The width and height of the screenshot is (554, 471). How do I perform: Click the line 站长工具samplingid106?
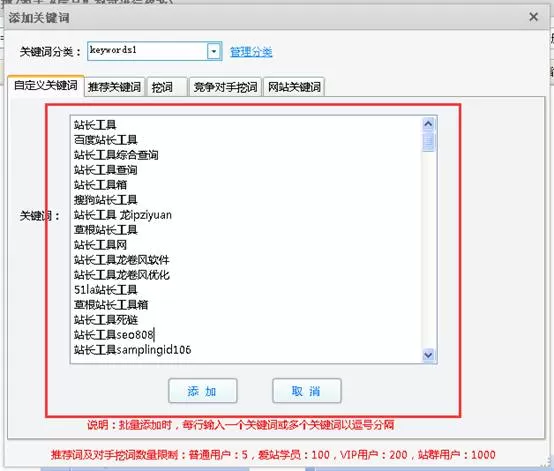click(x=132, y=350)
